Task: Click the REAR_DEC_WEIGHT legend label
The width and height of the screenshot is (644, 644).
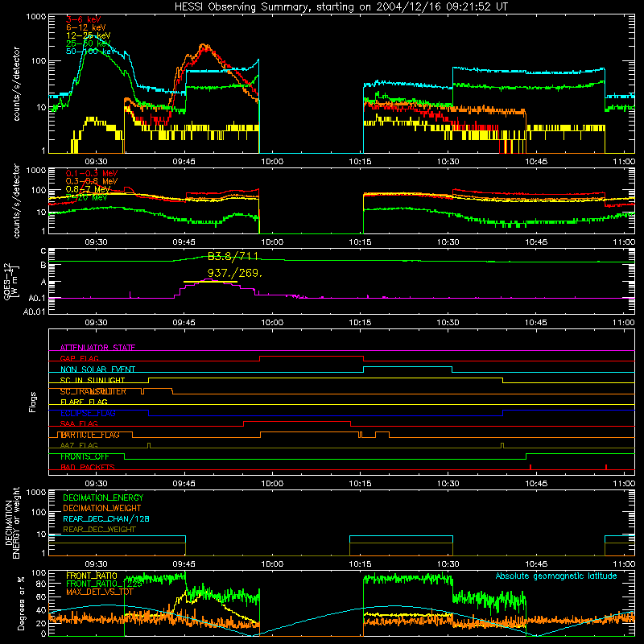Action: (x=99, y=530)
